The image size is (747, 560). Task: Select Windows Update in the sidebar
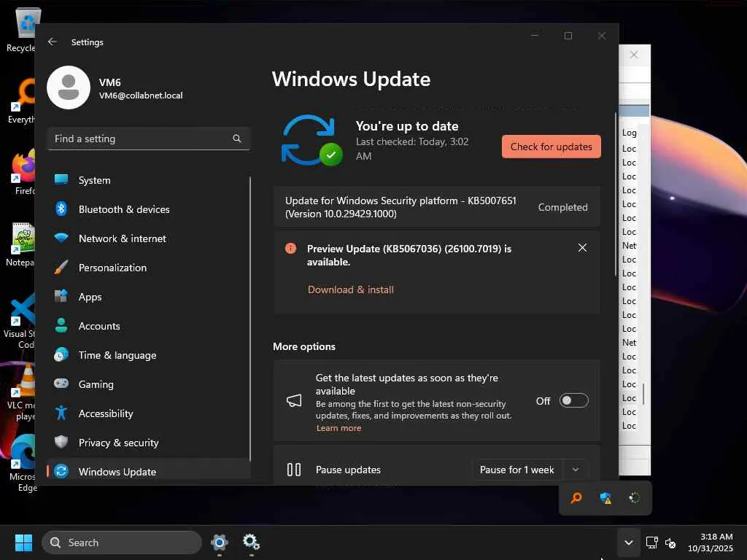coord(149,472)
